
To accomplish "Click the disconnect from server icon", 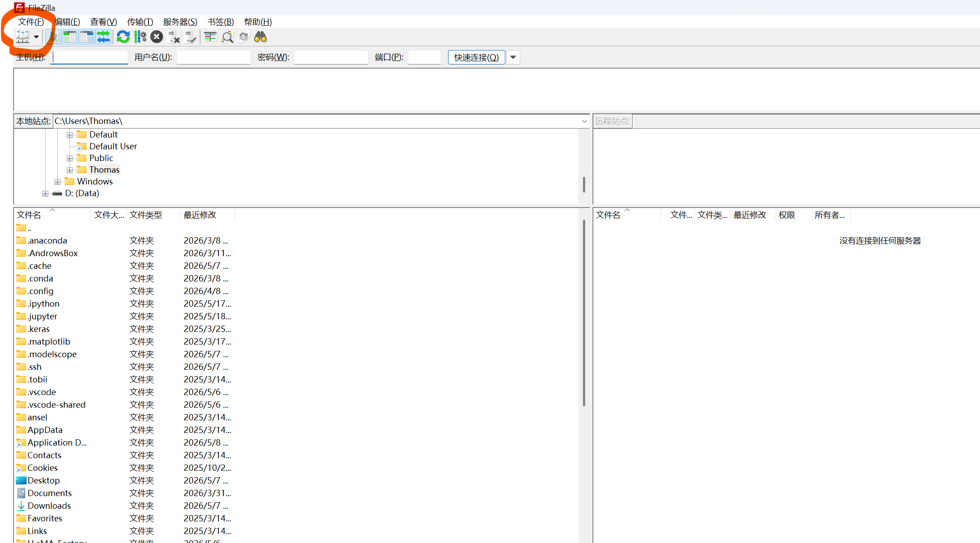I will [174, 37].
